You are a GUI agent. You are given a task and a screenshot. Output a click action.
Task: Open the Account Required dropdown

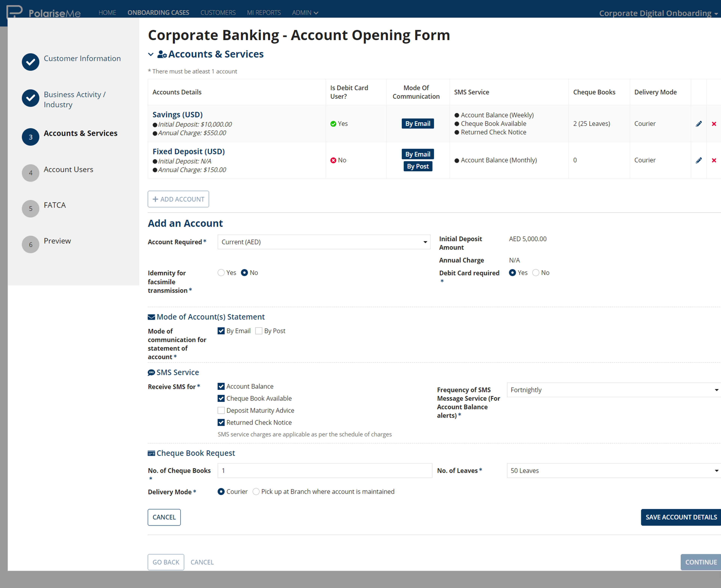click(324, 242)
